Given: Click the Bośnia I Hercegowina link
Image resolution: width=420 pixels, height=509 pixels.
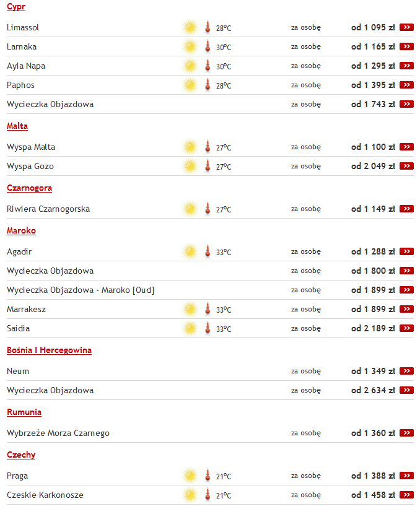Looking at the screenshot, I should [49, 350].
